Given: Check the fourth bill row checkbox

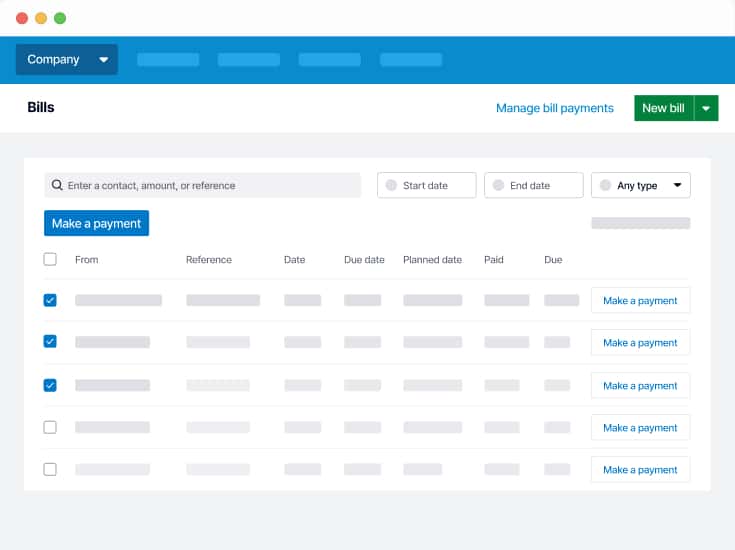Looking at the screenshot, I should pyautogui.click(x=50, y=427).
